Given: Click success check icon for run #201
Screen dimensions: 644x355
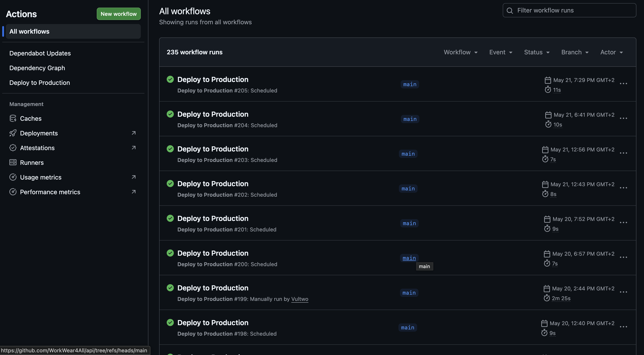Looking at the screenshot, I should [x=170, y=218].
